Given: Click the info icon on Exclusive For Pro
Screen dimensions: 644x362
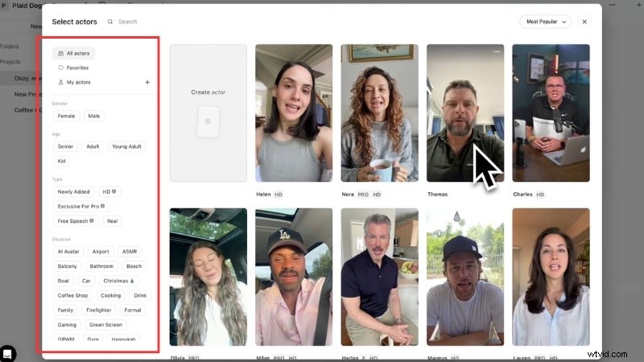Looking at the screenshot, I should coord(103,206).
